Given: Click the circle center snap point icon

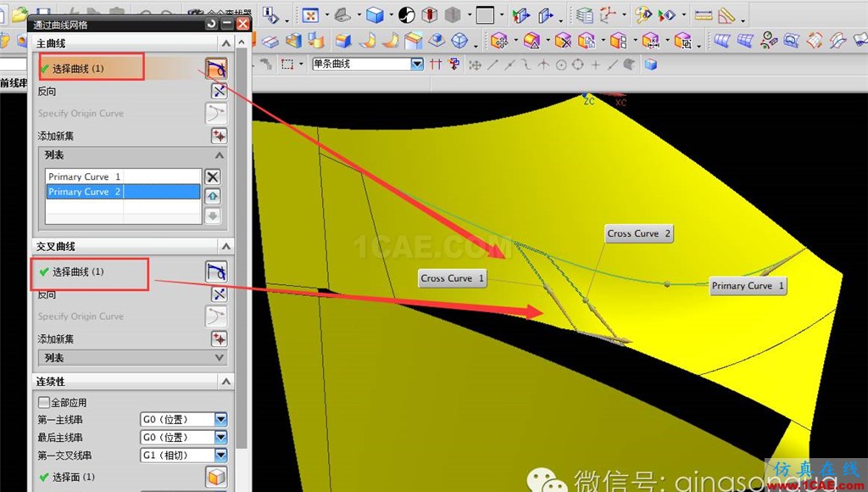Looking at the screenshot, I should pos(561,65).
